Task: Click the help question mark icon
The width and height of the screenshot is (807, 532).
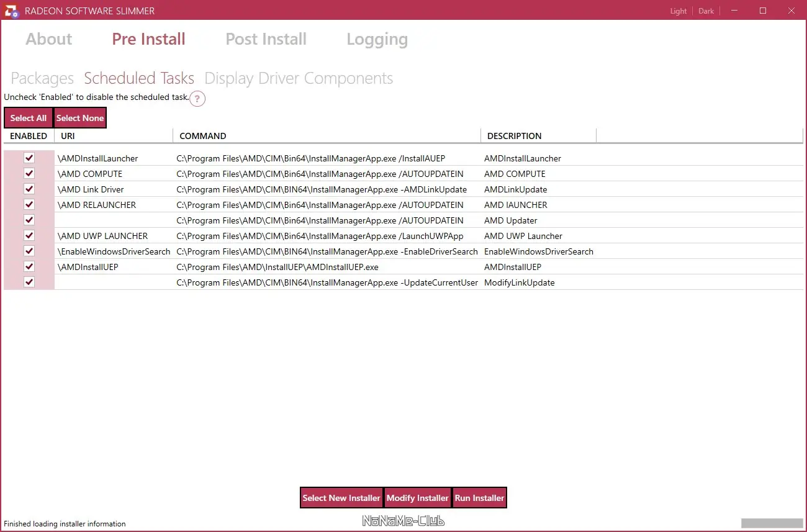Action: coord(197,99)
